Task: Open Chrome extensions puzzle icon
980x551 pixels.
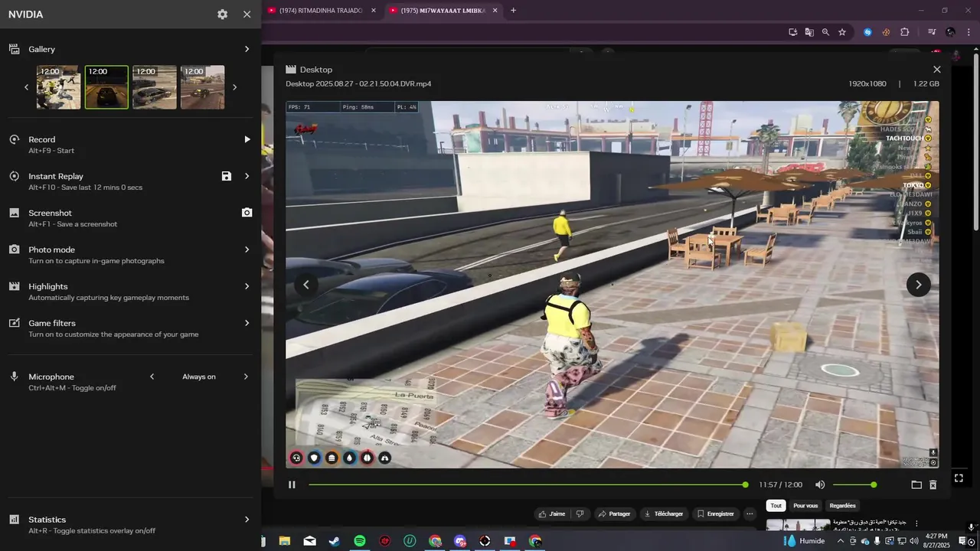Action: 904,32
